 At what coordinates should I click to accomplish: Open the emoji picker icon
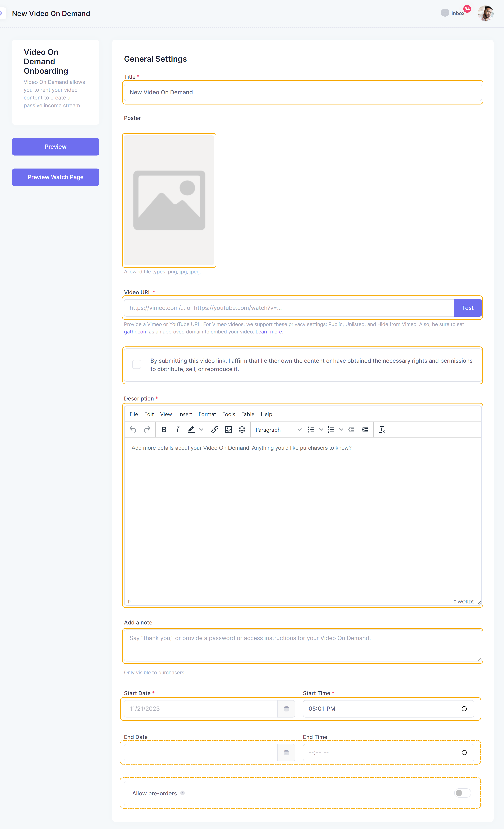tap(242, 430)
